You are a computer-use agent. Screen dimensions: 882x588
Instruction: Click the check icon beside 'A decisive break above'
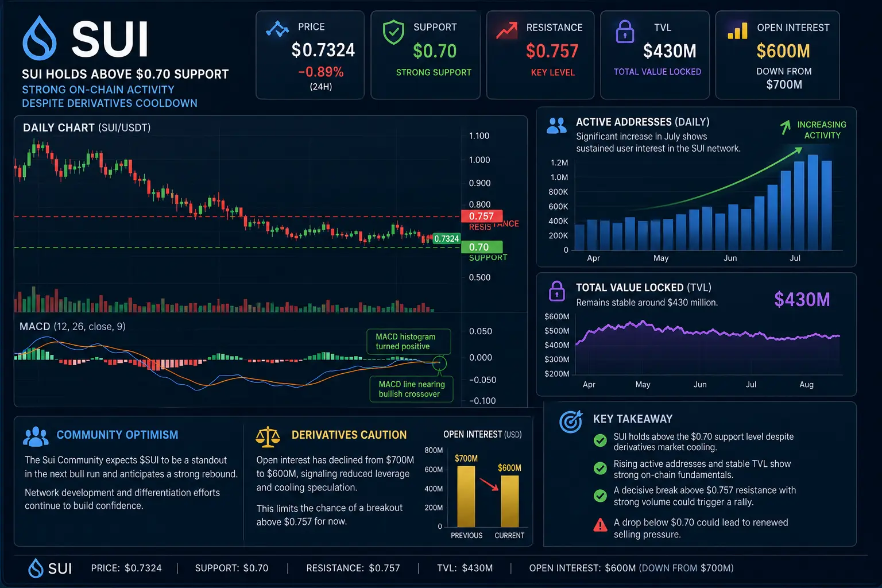(x=600, y=496)
